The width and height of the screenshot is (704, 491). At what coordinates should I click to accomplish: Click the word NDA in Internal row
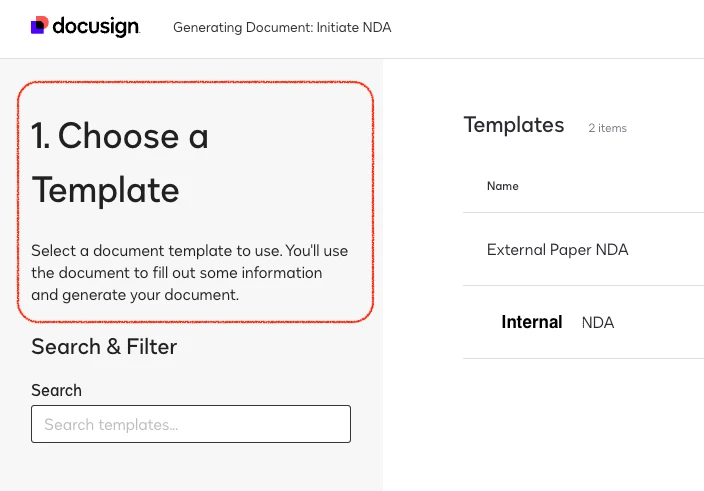(x=598, y=323)
